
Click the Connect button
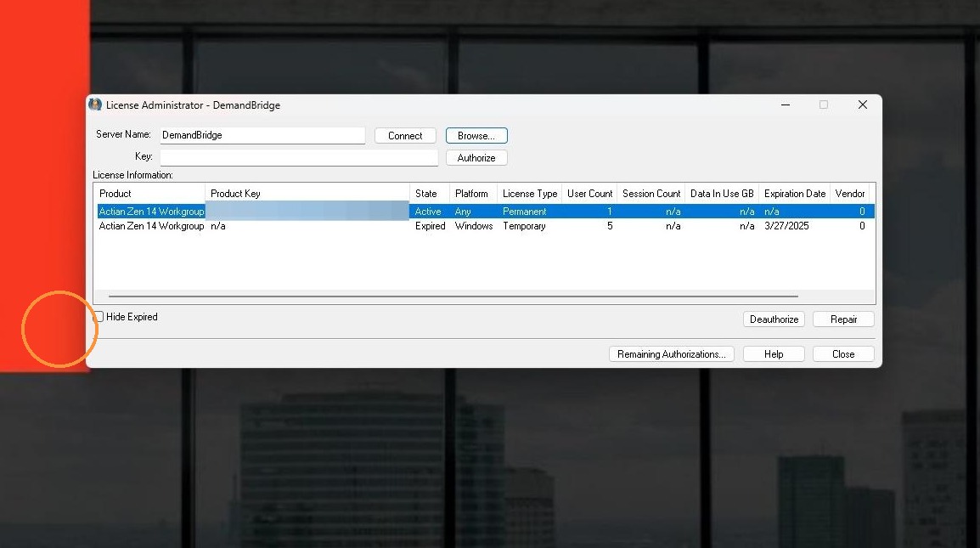click(x=405, y=136)
